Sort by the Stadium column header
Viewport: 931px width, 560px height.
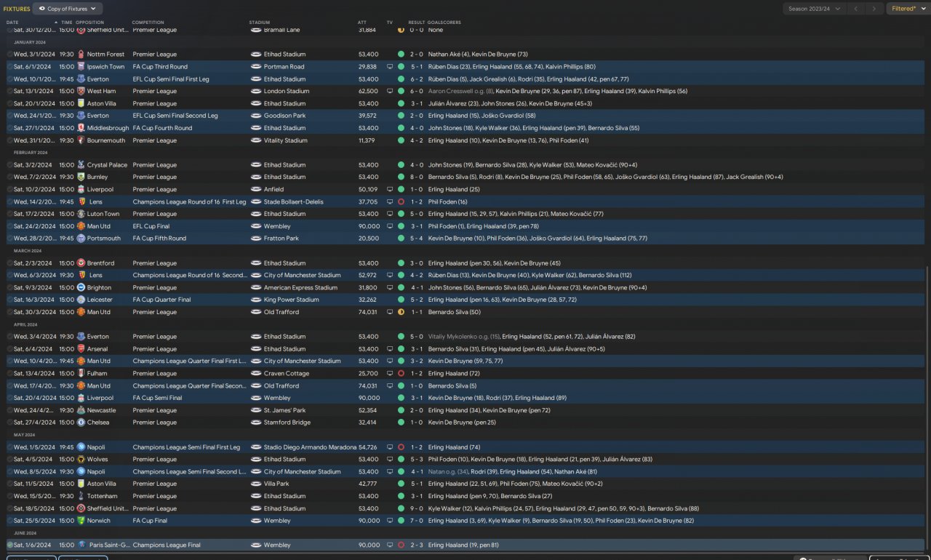pos(259,23)
